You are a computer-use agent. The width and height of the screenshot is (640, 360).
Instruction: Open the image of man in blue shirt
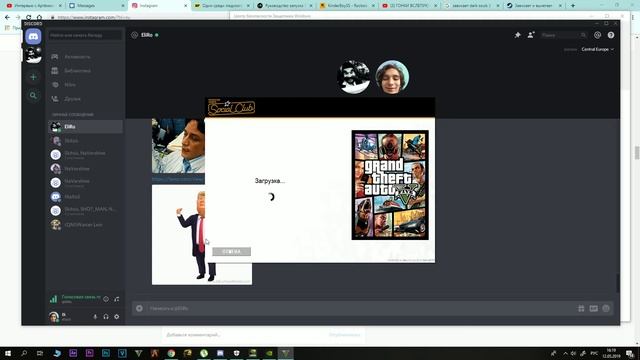coord(178,146)
